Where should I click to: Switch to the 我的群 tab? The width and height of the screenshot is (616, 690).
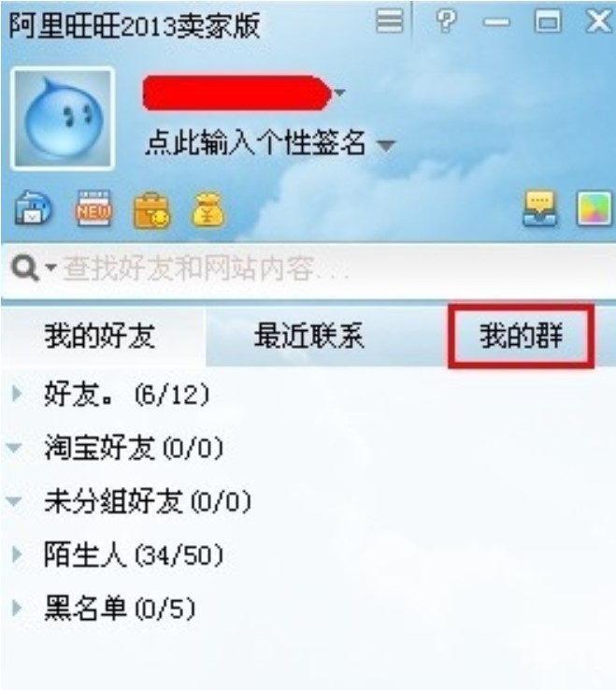click(x=522, y=336)
